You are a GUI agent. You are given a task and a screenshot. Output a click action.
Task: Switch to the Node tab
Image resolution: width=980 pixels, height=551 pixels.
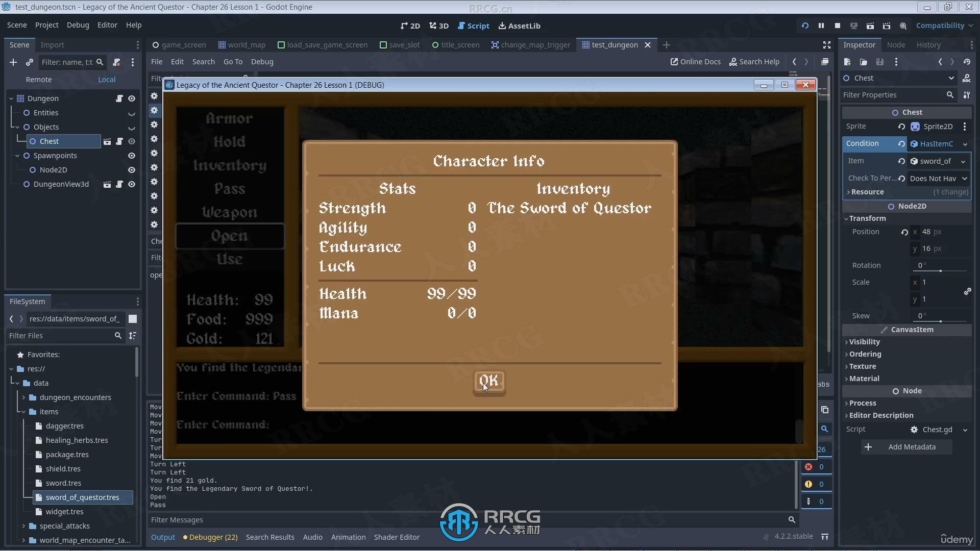tap(896, 45)
